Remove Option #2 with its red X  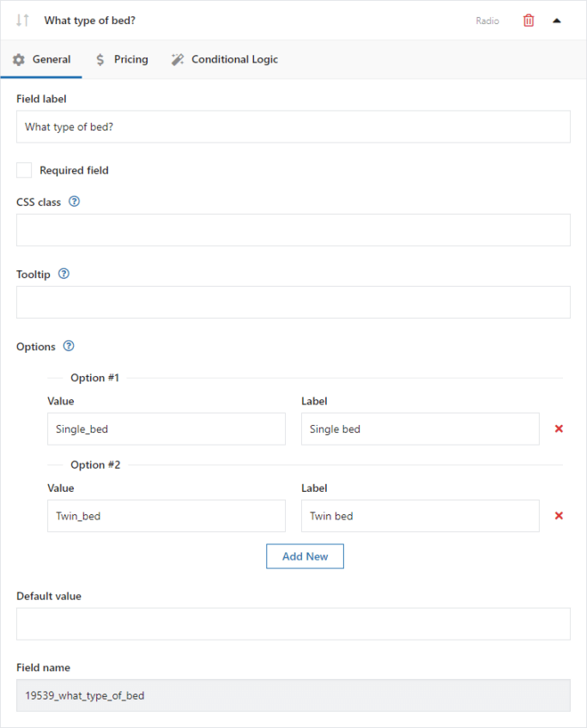559,515
